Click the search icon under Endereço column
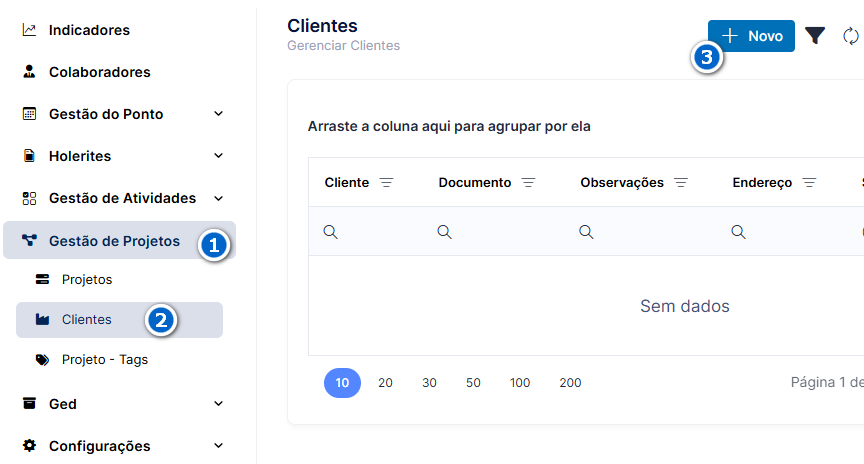864x464 pixels. click(738, 232)
